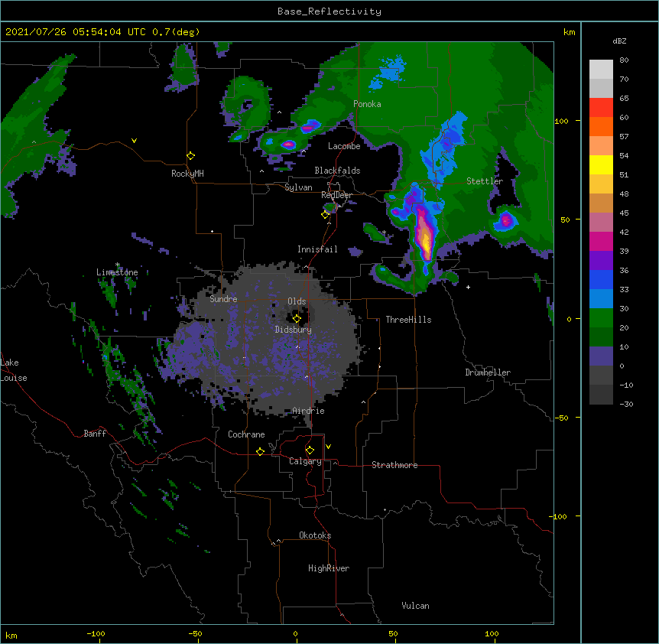Click the diamond marker south of RedDeer
Image resolution: width=659 pixels, height=644 pixels.
click(325, 215)
